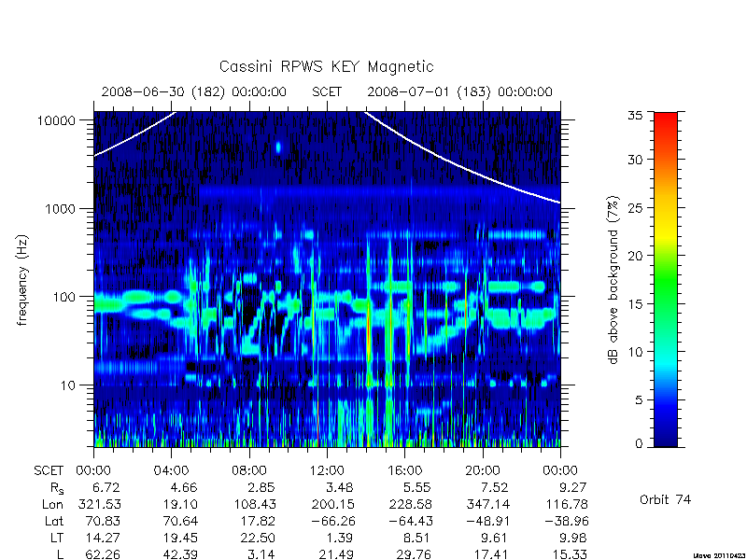This screenshot has height=560, width=747.
Task: Click the Lat value -66.26
Action: click(x=333, y=521)
